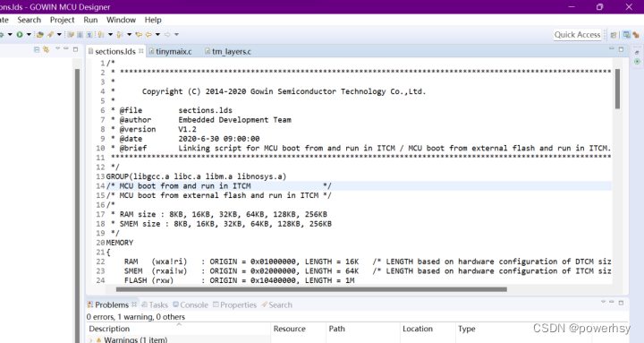Open the left panel View Menu arrow
The image size is (644, 343).
click(57, 48)
